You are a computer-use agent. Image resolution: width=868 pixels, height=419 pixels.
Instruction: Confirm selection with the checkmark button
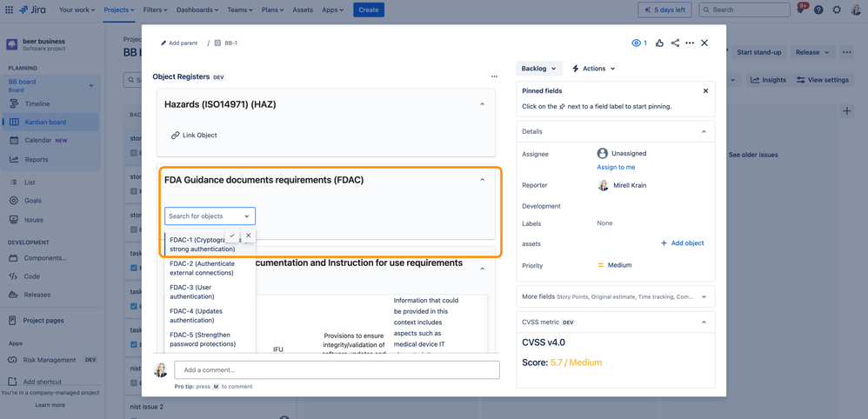(x=232, y=236)
